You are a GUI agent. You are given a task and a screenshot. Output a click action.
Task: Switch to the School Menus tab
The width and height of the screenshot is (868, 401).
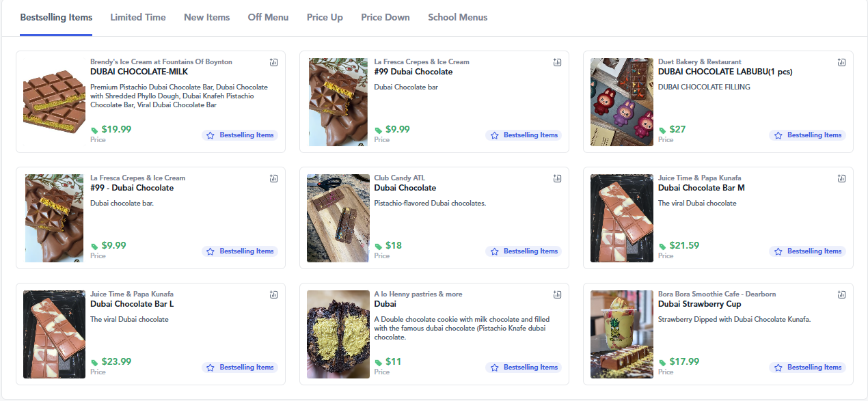[457, 17]
